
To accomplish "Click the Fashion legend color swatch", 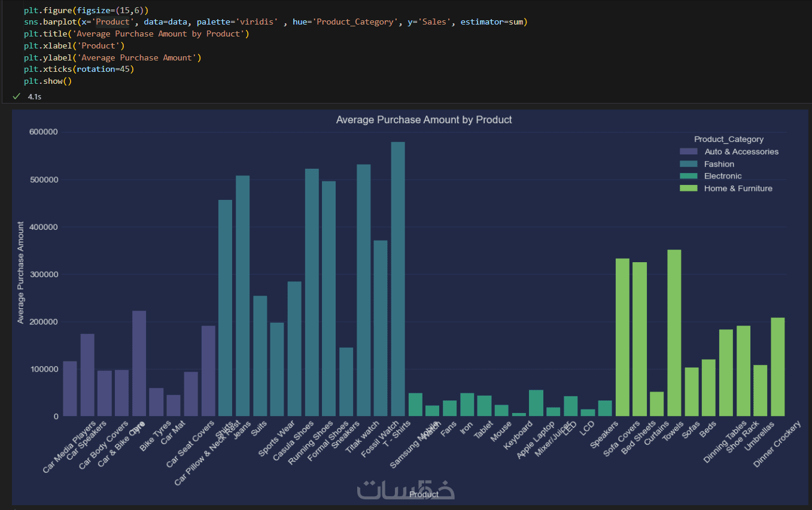I will point(688,164).
